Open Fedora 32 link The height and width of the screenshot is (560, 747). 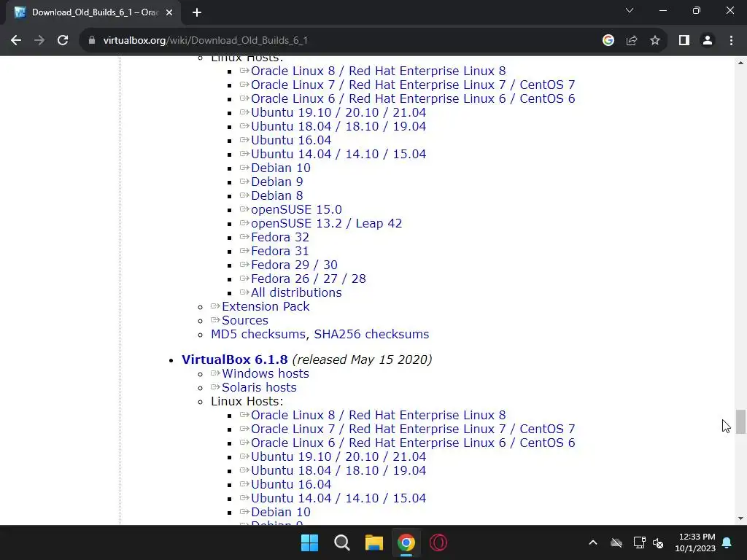click(x=280, y=237)
